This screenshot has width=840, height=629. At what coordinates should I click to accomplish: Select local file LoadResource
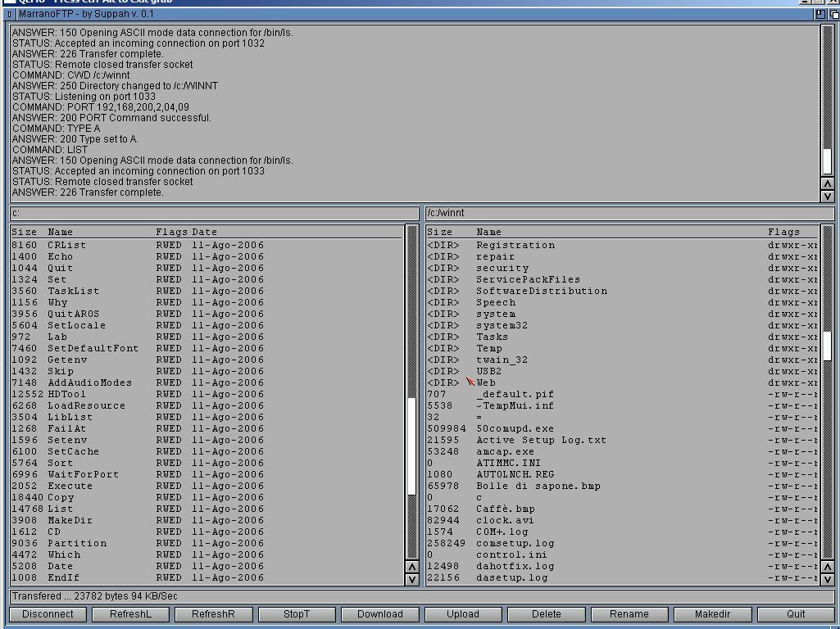(207, 405)
